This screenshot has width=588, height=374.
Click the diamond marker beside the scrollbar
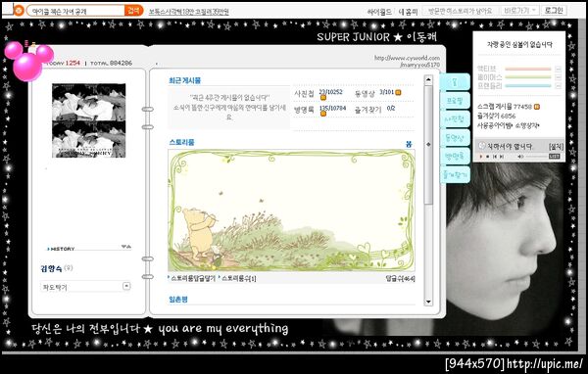pos(428,144)
